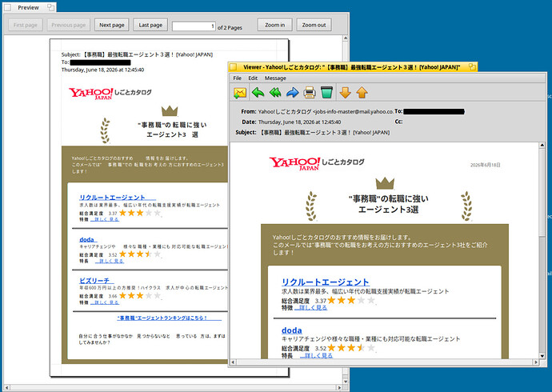Click the left arrow of the Viewer horizontal scrollbar
Image resolution: width=552 pixels, height=392 pixels.
pos(233,362)
